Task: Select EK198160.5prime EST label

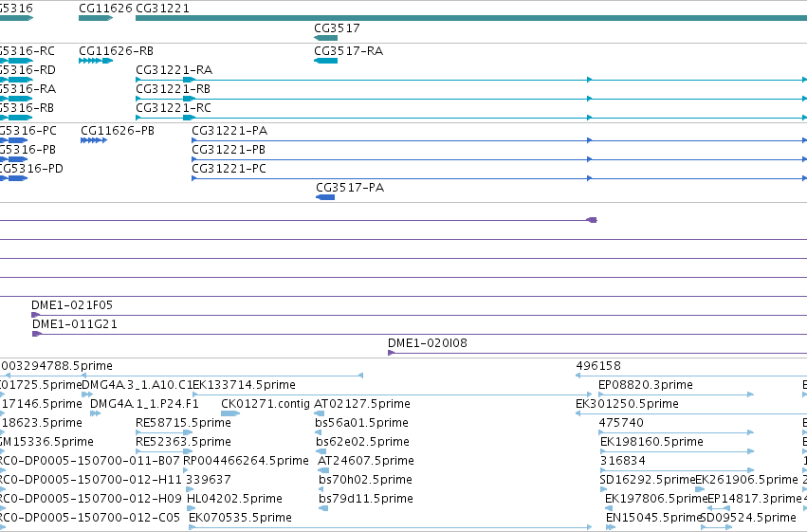Action: [x=651, y=442]
